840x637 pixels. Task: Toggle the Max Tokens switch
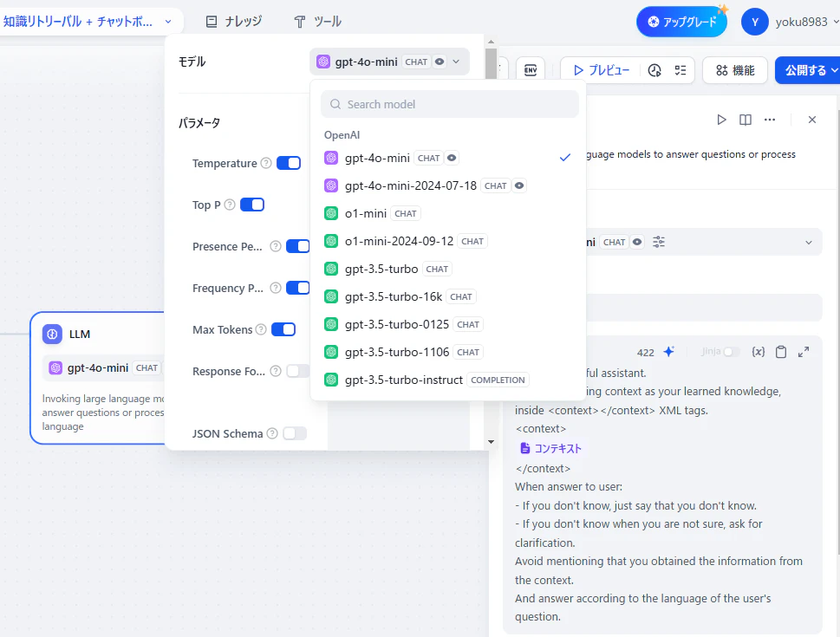point(283,329)
